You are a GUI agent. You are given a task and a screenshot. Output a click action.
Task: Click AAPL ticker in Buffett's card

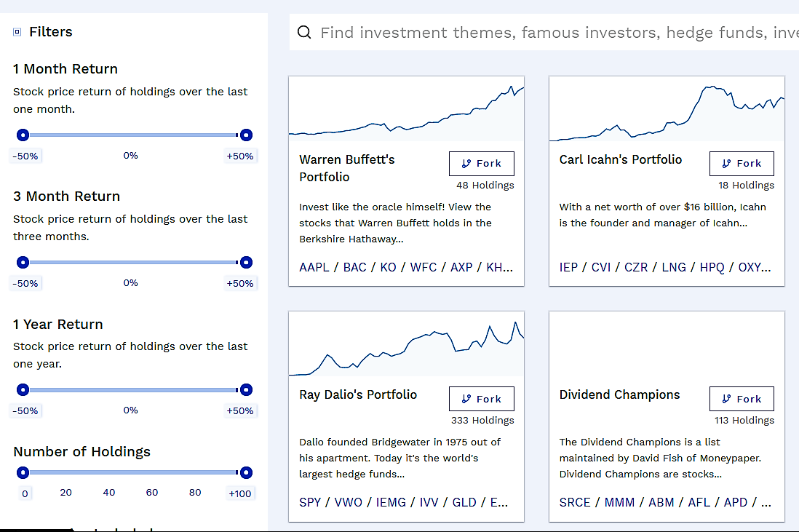[x=314, y=267]
